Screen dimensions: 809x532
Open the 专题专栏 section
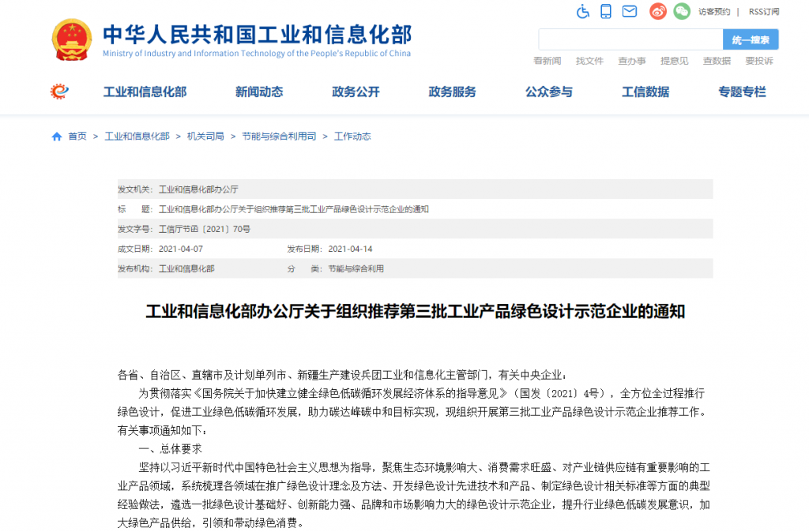(741, 92)
